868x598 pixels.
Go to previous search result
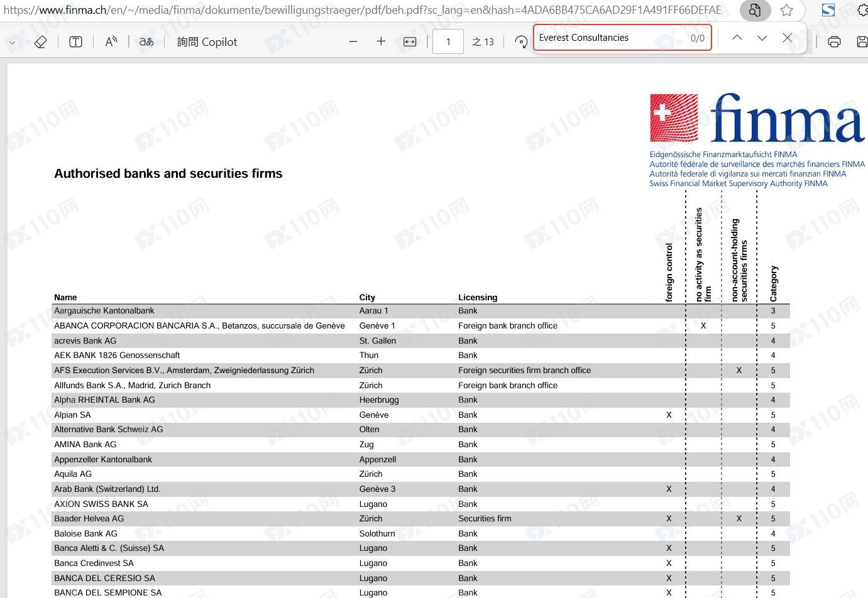click(x=737, y=38)
